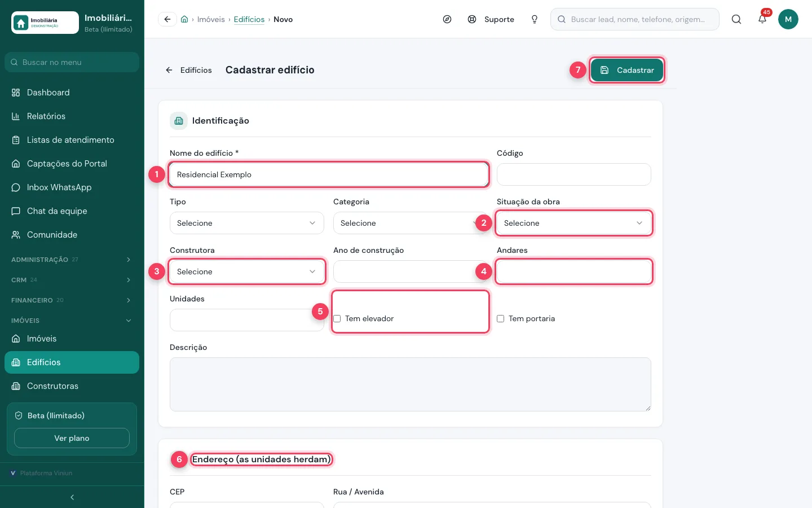This screenshot has width=812, height=508.
Task: Open Captações do Portal
Action: click(72, 164)
